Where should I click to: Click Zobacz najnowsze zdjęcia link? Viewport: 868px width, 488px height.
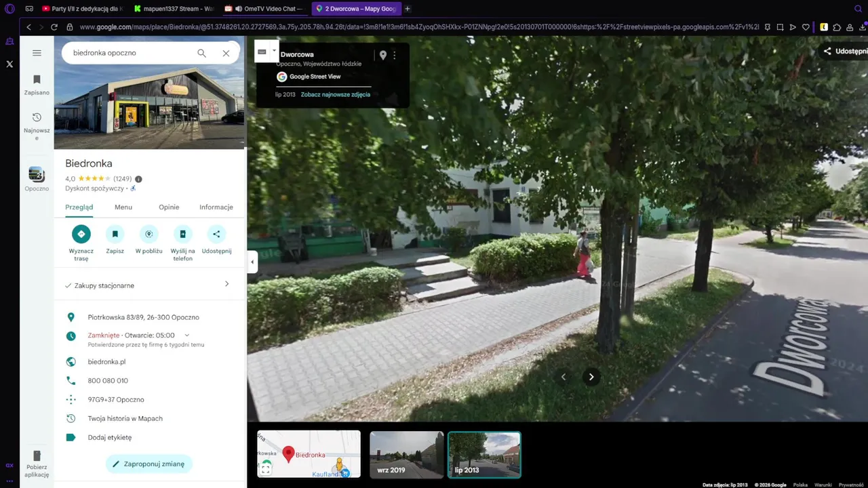pos(336,94)
